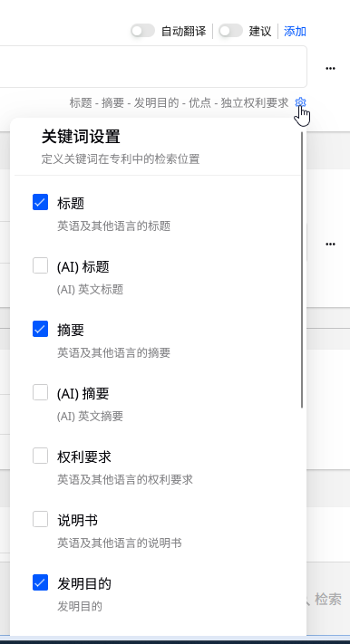Click the keyword settings panel scrollbar
The image size is (350, 644).
[302, 270]
